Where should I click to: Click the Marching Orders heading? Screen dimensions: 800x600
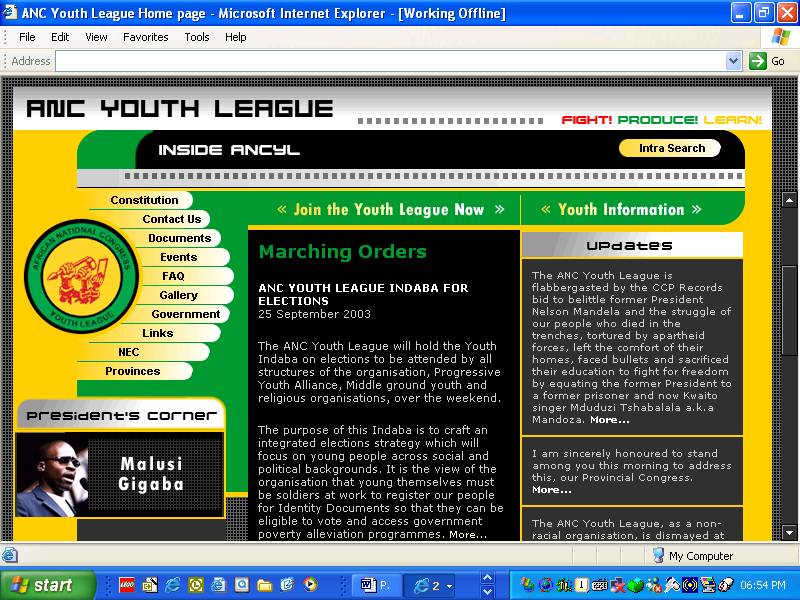click(x=342, y=252)
